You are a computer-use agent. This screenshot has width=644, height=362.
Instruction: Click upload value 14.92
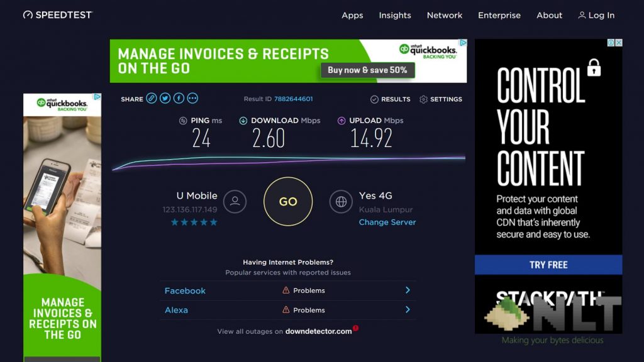[x=371, y=138]
